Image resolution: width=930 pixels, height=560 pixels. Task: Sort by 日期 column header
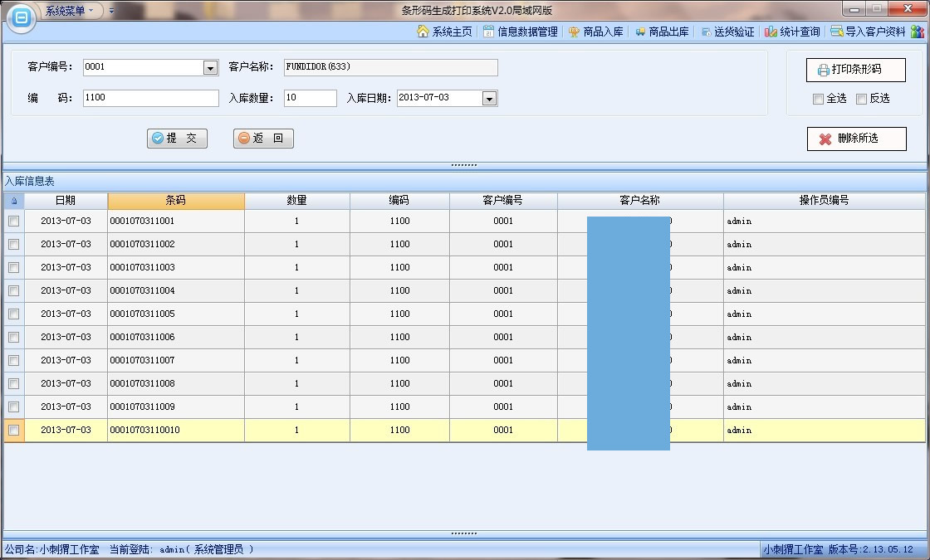(x=66, y=201)
